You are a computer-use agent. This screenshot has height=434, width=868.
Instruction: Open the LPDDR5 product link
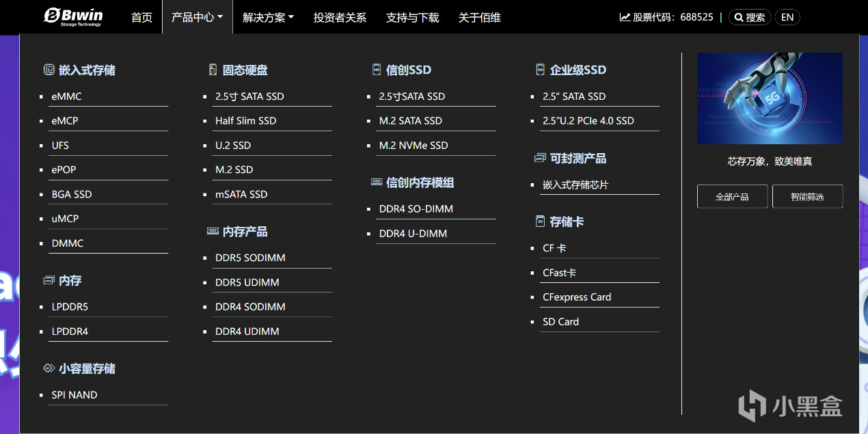pyautogui.click(x=70, y=307)
